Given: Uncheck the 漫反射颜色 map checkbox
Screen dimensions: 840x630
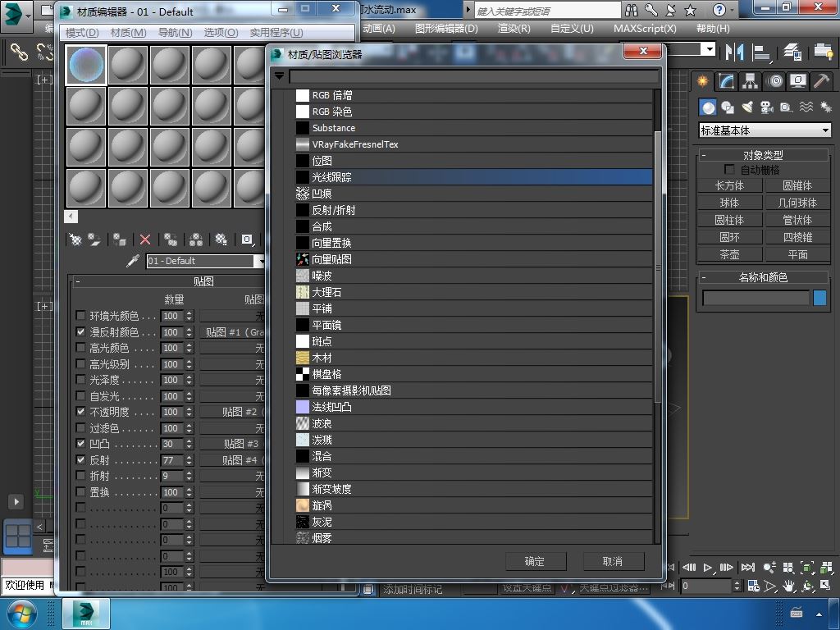Looking at the screenshot, I should [80, 331].
